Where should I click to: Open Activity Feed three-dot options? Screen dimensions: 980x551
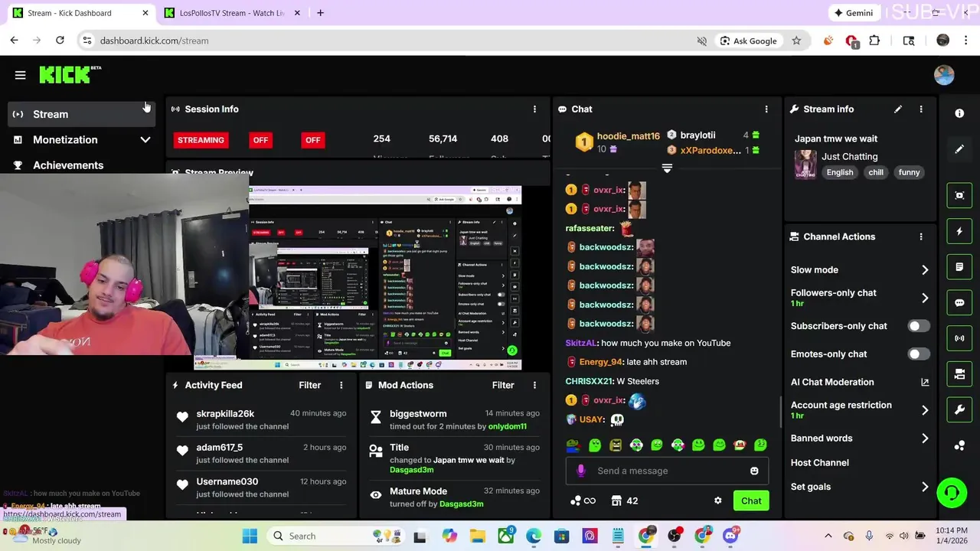[341, 385]
